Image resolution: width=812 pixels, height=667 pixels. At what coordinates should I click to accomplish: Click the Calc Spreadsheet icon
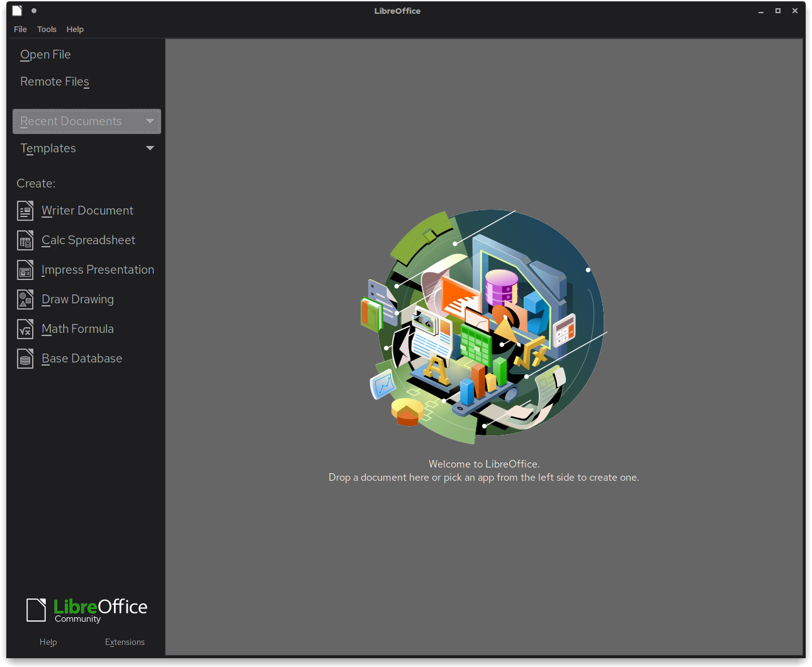point(25,240)
